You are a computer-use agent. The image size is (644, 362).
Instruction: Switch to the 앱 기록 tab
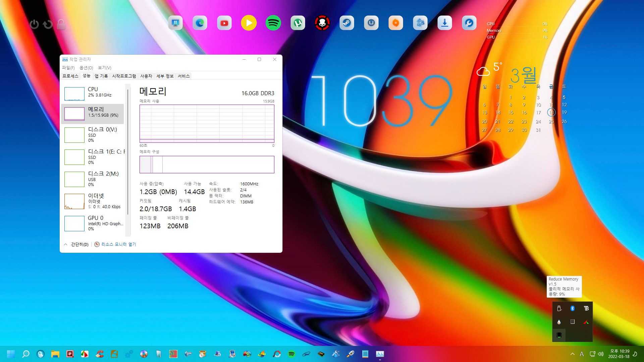pyautogui.click(x=101, y=76)
